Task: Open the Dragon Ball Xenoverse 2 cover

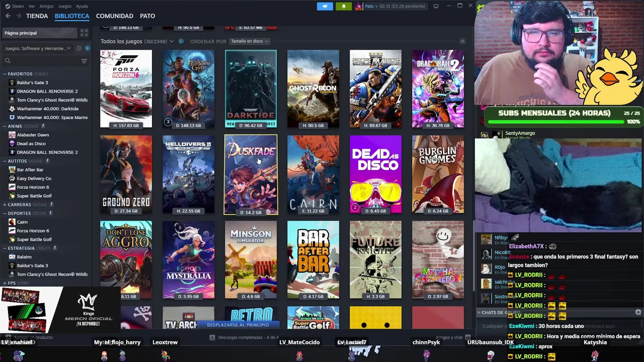Action: coord(438,88)
